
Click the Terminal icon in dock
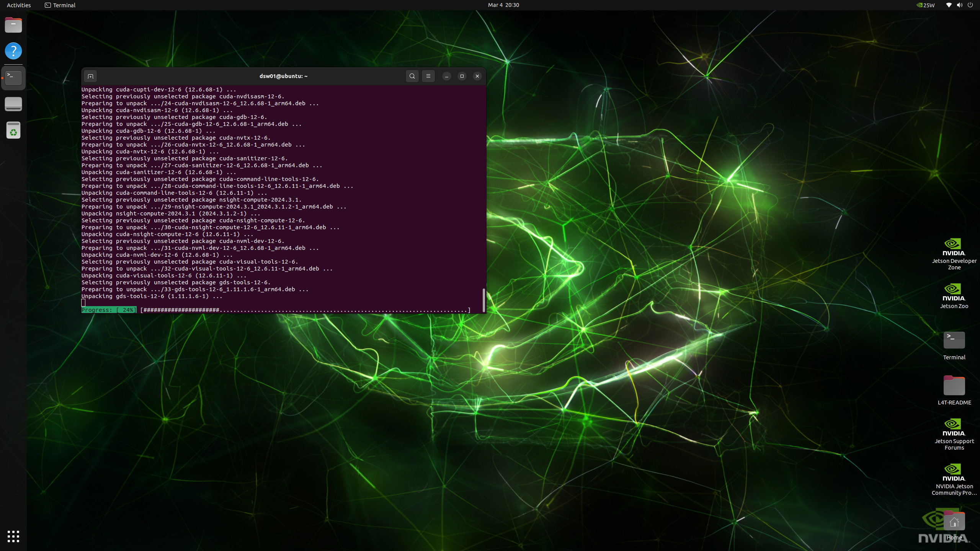(13, 78)
